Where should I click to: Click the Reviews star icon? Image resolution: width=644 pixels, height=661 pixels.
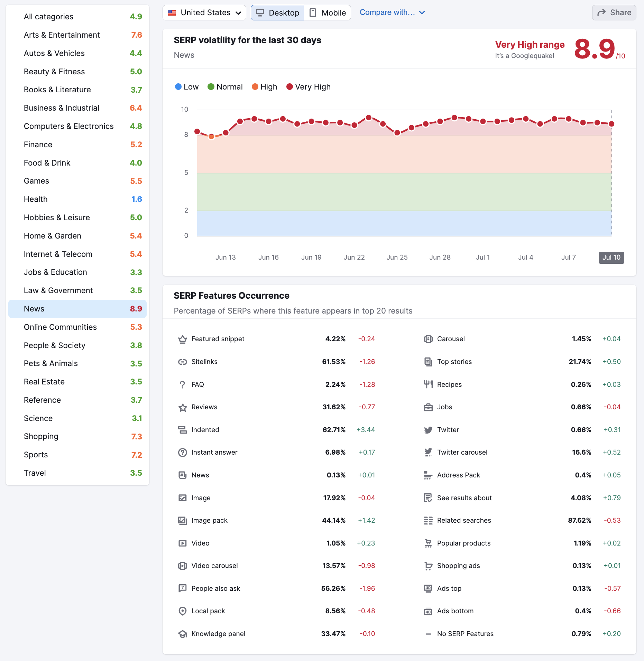click(182, 407)
